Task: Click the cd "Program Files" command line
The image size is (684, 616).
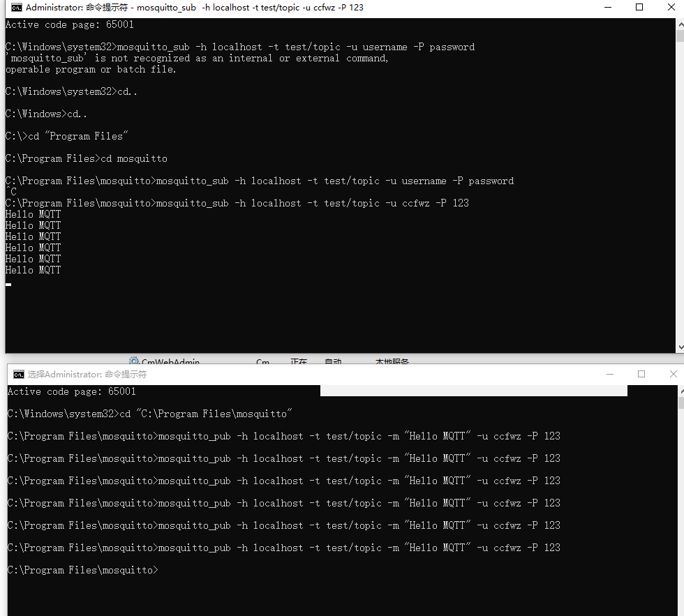Action: tap(67, 137)
